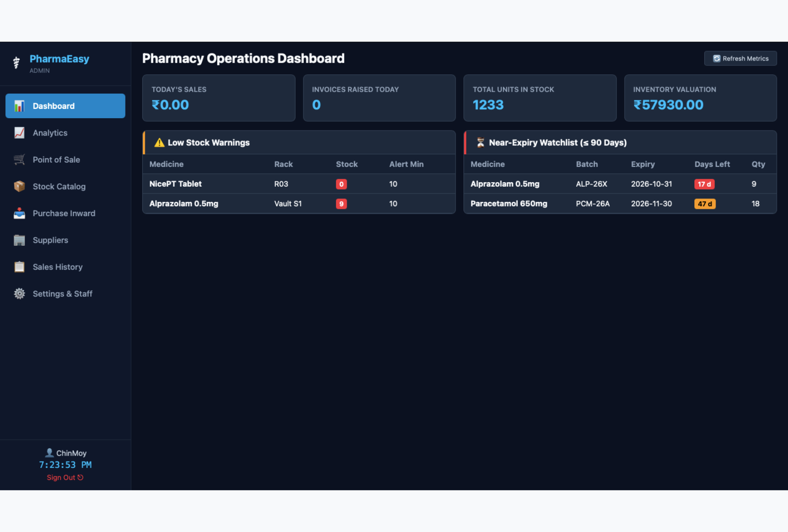Click Alprazolam 0.5mg in Low Stock Warnings

[x=184, y=203]
